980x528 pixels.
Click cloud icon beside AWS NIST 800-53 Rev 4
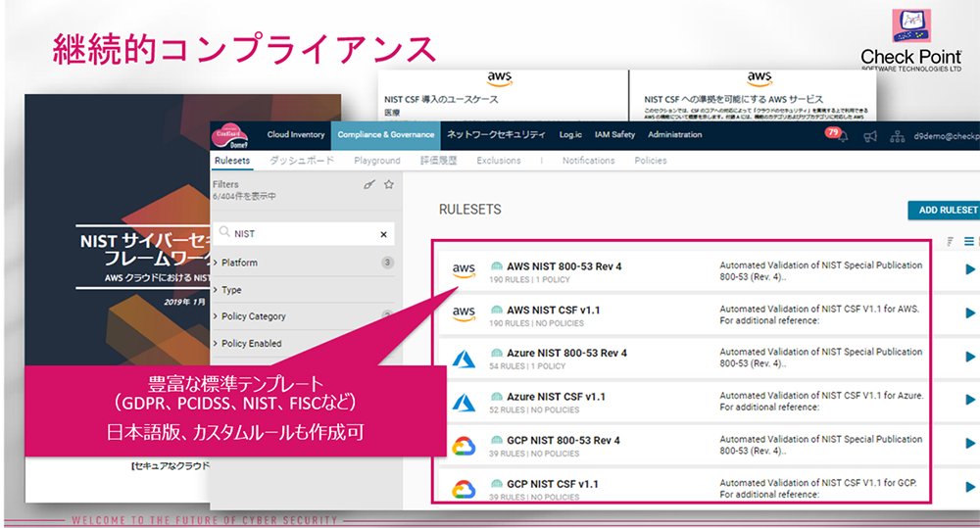[x=496, y=266]
